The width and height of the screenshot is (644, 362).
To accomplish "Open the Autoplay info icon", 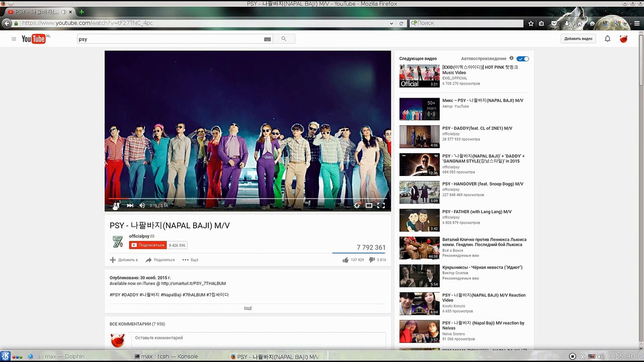I will click(x=512, y=58).
